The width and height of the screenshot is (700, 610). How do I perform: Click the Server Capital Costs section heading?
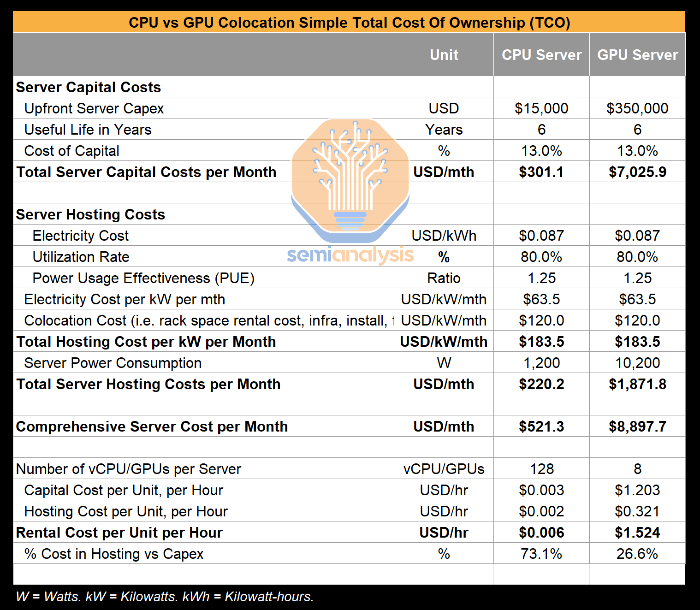[x=89, y=87]
